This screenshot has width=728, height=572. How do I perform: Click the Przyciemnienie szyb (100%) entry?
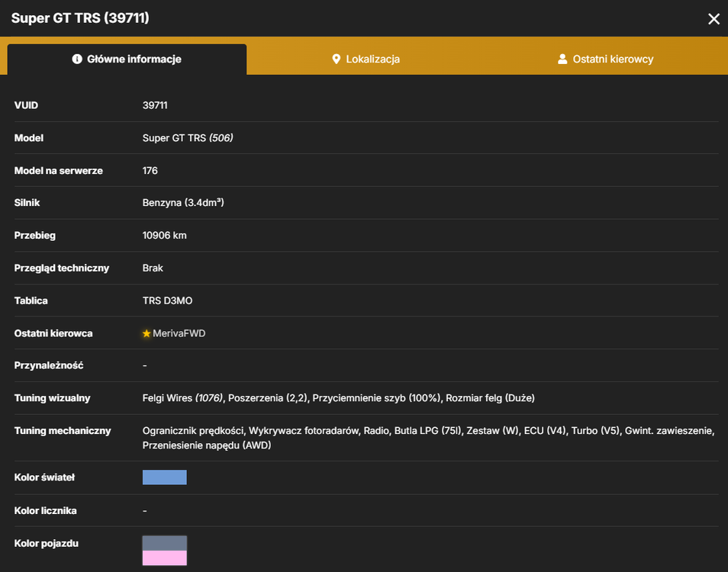coord(376,398)
